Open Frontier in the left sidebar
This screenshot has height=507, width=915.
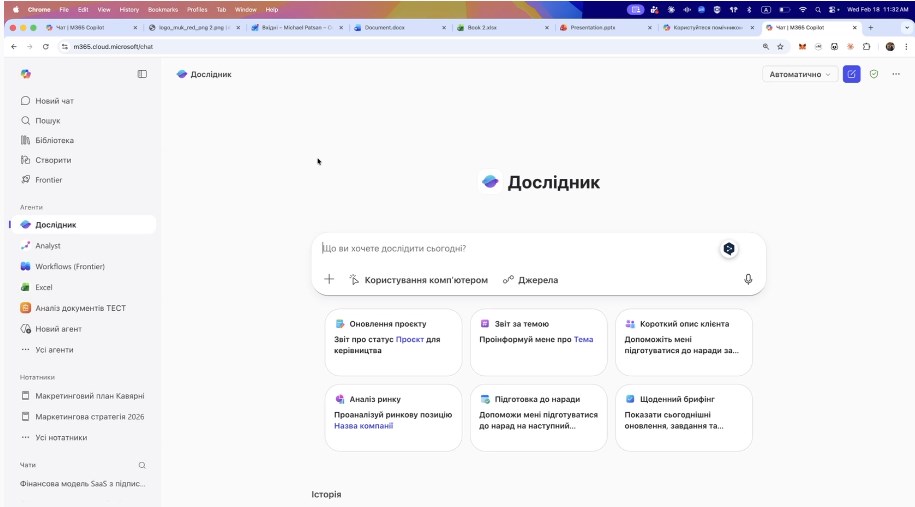click(48, 180)
